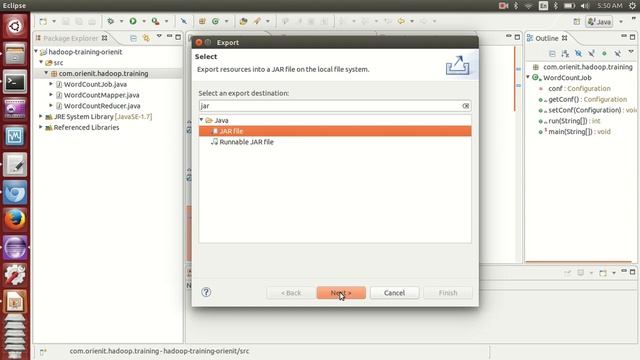The width and height of the screenshot is (640, 360).
Task: Toggle Hide Static Members in Outline
Action: pos(591,53)
